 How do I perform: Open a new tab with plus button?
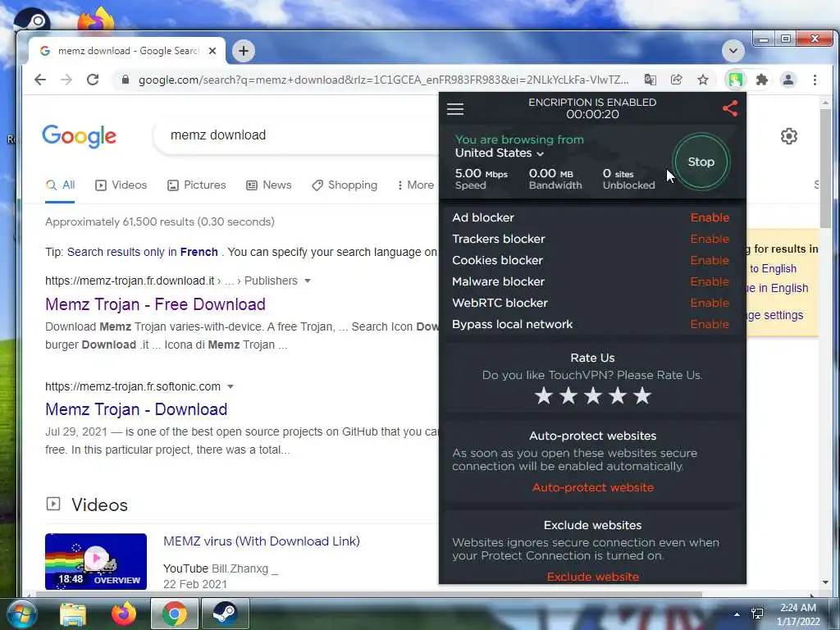(x=244, y=51)
